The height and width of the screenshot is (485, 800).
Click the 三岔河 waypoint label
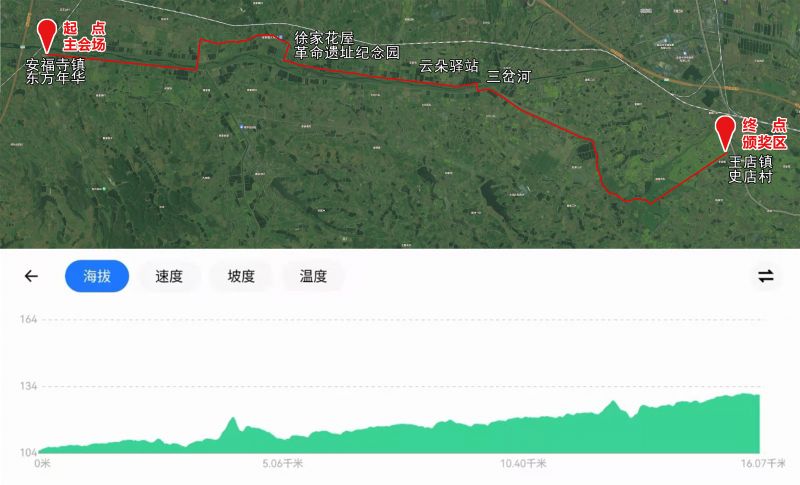pyautogui.click(x=509, y=76)
